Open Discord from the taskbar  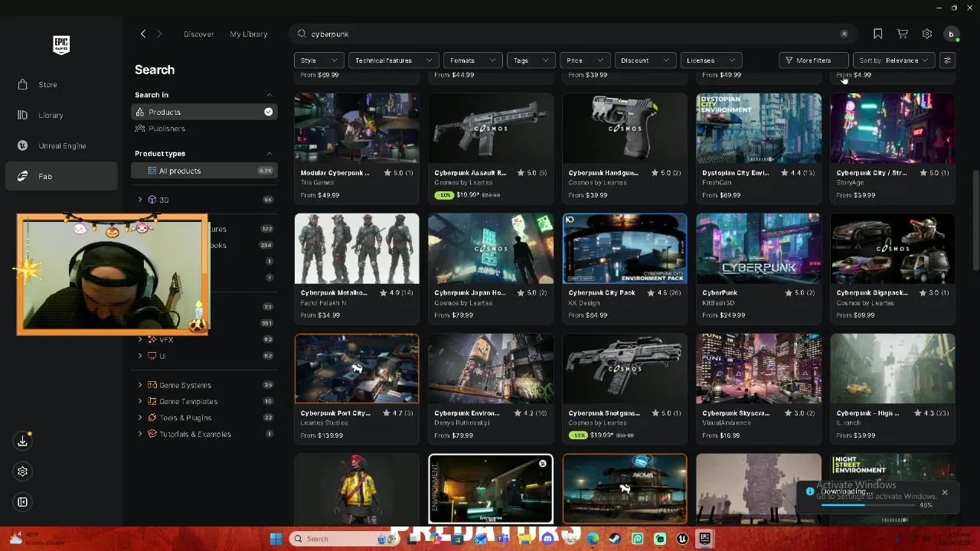547,539
